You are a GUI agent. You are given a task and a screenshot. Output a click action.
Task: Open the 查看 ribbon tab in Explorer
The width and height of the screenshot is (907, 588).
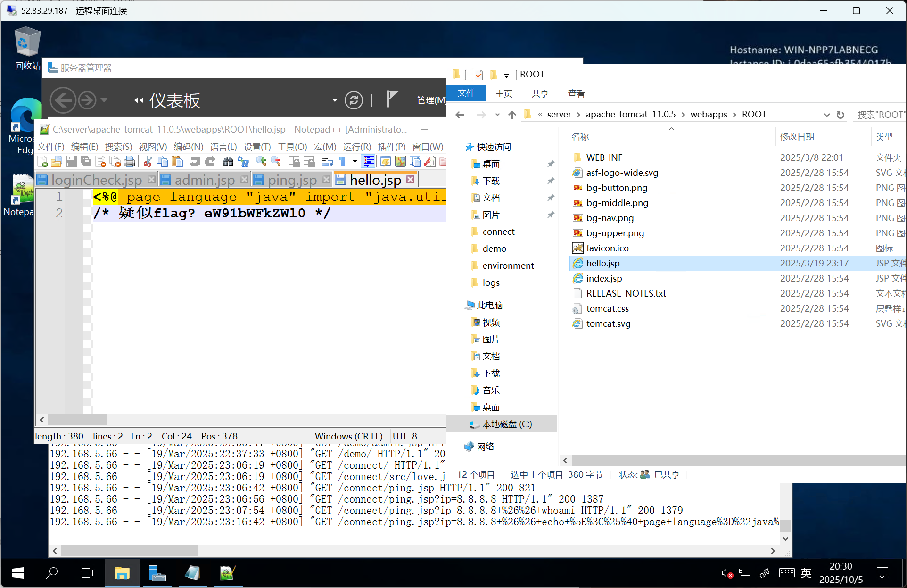(x=576, y=93)
